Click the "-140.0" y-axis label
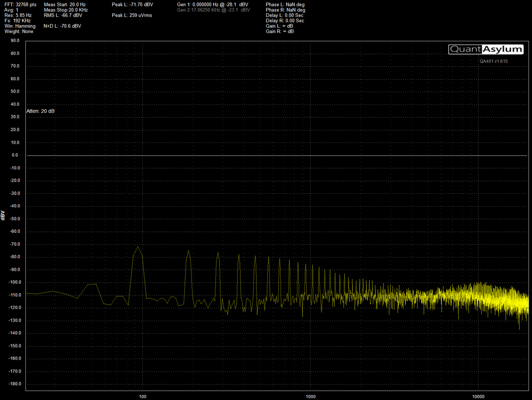The image size is (532, 400). tap(15, 333)
